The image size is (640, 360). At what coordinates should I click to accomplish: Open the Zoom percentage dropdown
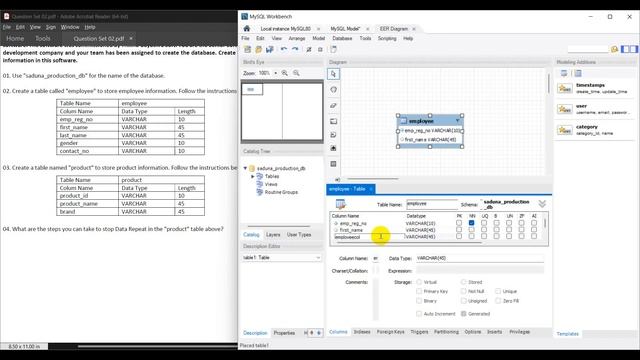(276, 73)
